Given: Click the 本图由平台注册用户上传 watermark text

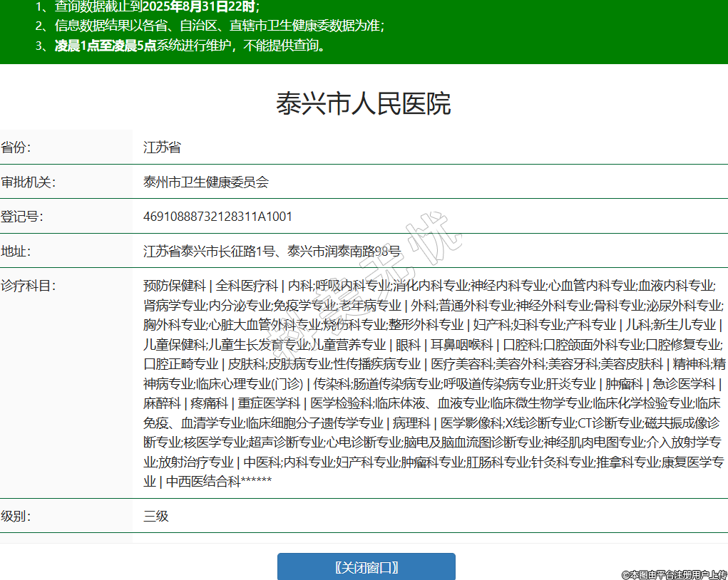Looking at the screenshot, I should (674, 574).
